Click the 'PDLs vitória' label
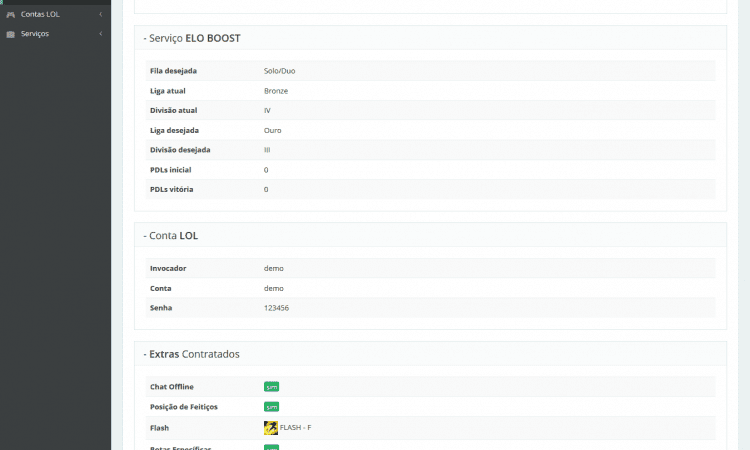 (x=171, y=189)
